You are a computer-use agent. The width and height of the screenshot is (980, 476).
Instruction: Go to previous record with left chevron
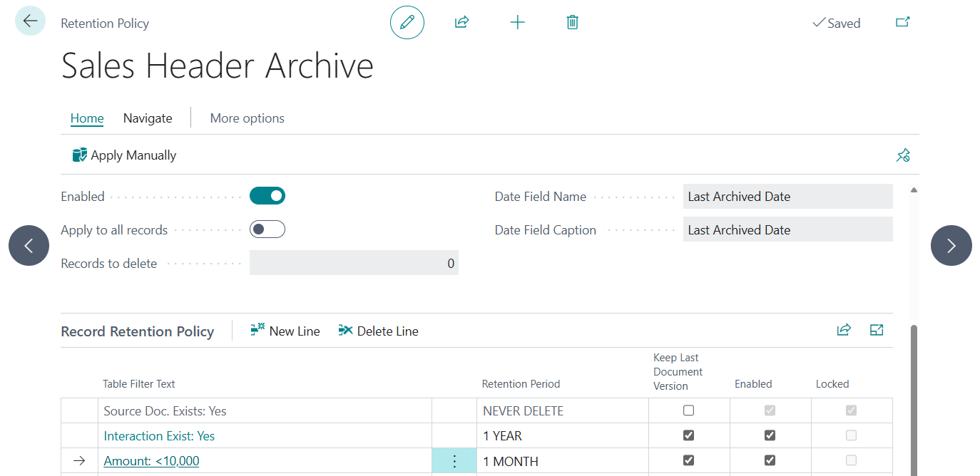point(29,245)
